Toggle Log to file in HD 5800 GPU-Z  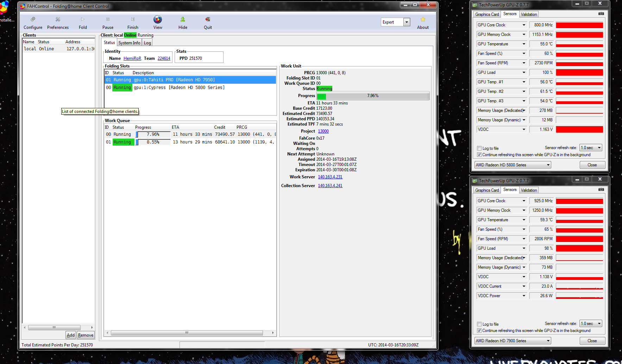click(x=479, y=148)
